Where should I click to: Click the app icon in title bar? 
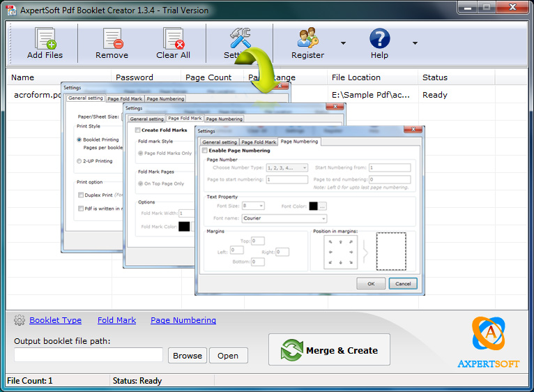11,10
